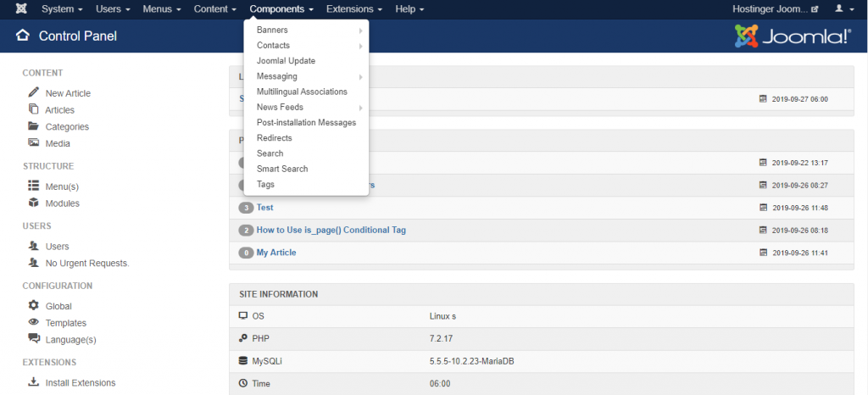Viewport: 868px width, 395px height.
Task: Open the System dropdown menu
Action: (x=62, y=9)
